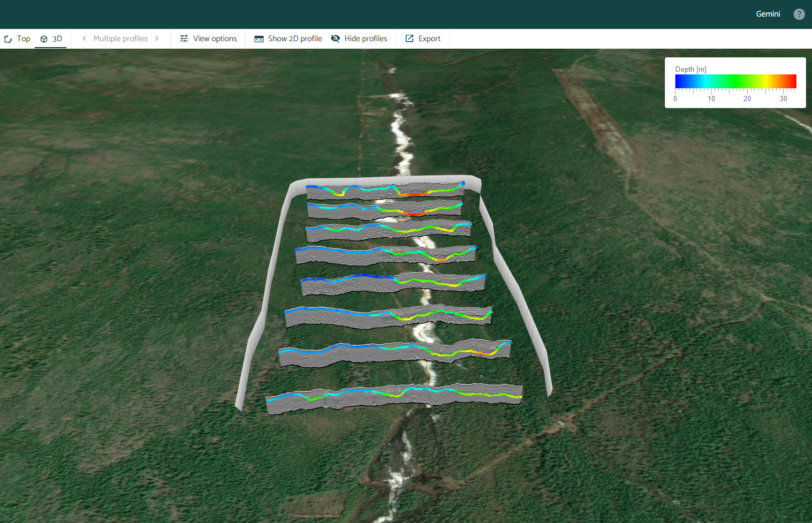The width and height of the screenshot is (812, 523).
Task: Open the View options filter icon
Action: tap(184, 38)
